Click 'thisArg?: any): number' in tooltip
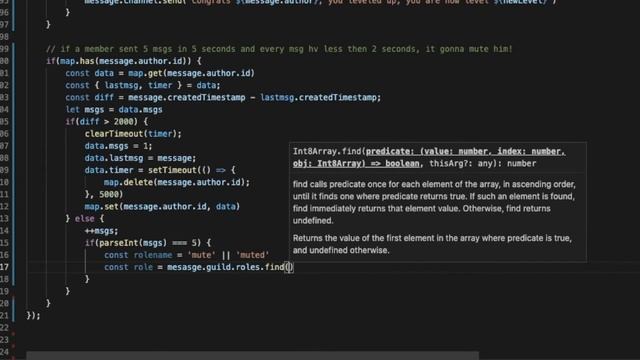Viewport: 640px width, 360px height. (482, 164)
